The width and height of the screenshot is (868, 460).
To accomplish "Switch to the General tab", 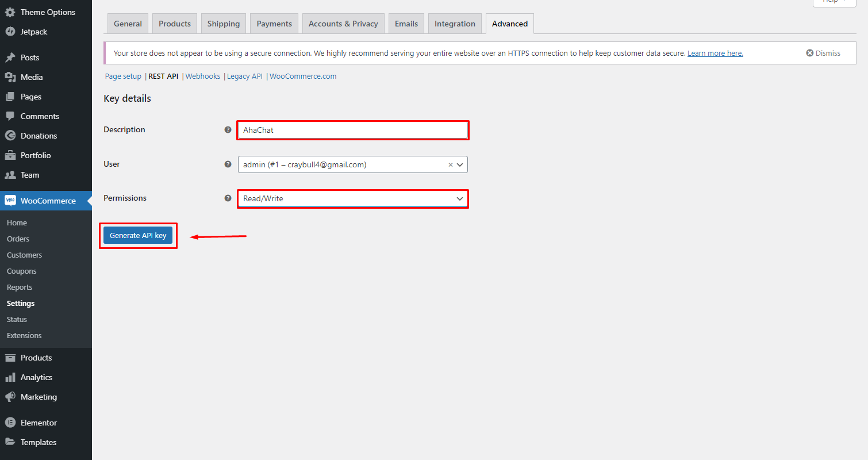I will pos(128,24).
